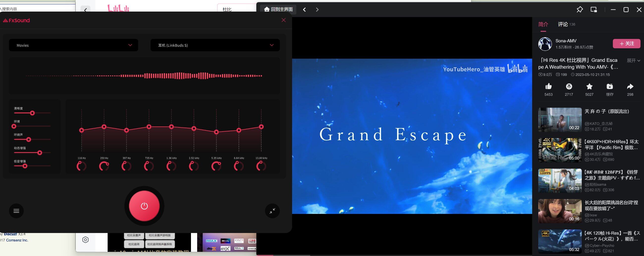
Task: Open the FxSound hamburger menu
Action: tap(16, 211)
